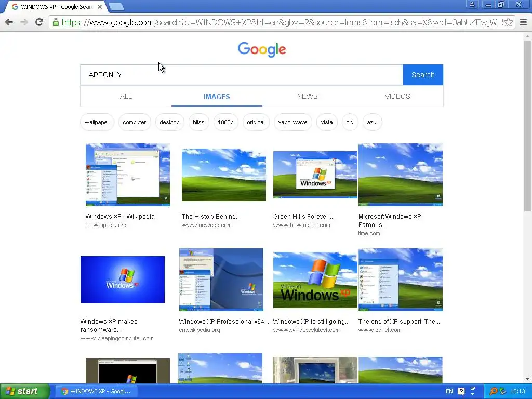Click the www.bleepingcomputer.com source text
This screenshot has height=399, width=532.
[117, 338]
